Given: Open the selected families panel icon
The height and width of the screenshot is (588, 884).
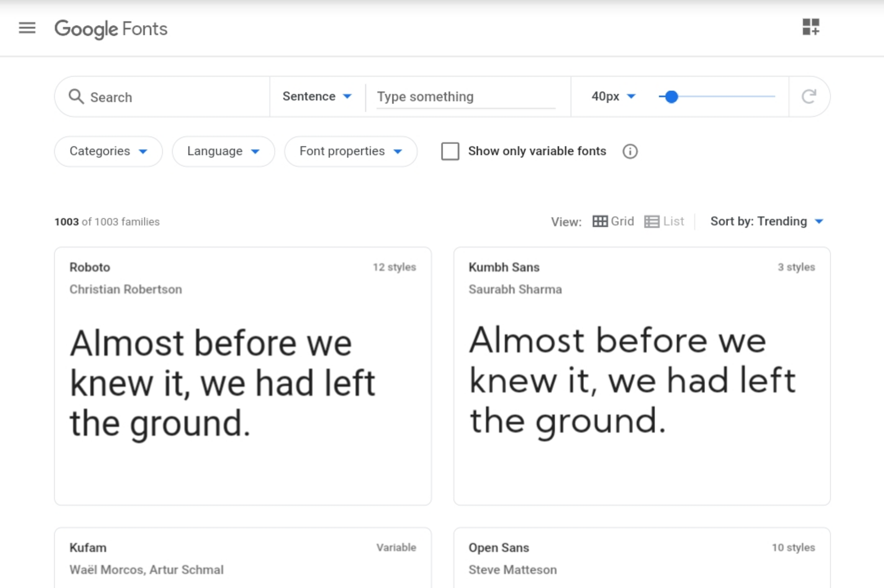Looking at the screenshot, I should [811, 27].
